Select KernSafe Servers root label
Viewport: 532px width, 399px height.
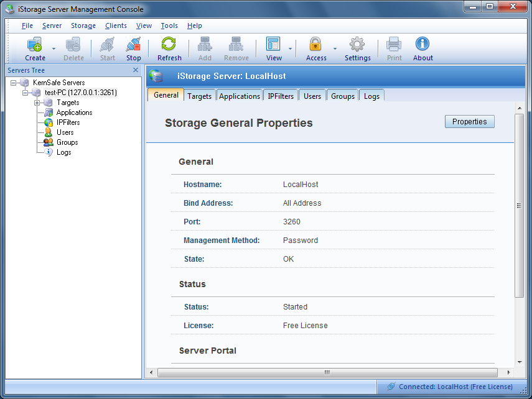point(59,83)
